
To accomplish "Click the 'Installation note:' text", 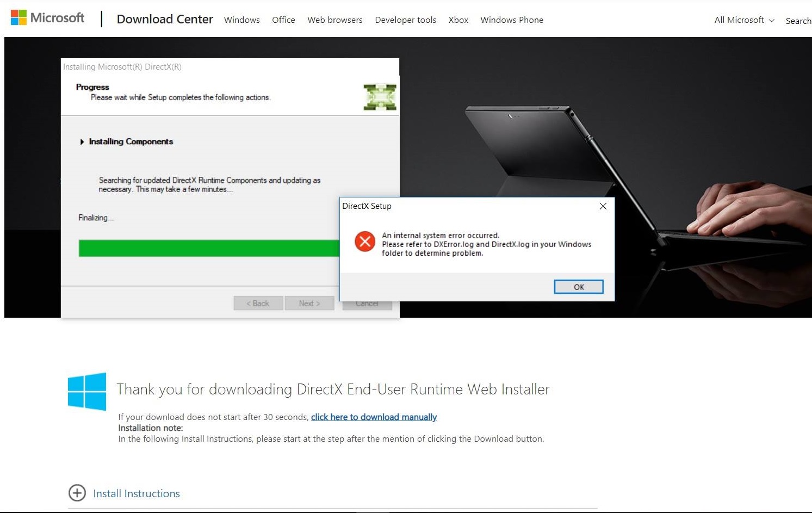I will pos(151,428).
